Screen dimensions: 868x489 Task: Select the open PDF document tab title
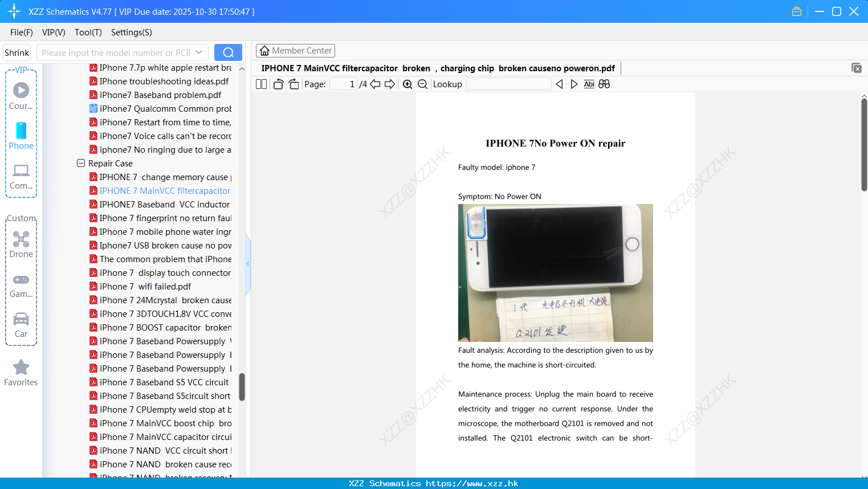438,68
